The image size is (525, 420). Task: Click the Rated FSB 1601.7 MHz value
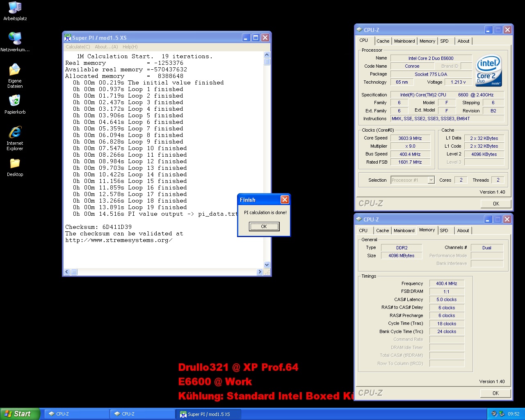[410, 162]
